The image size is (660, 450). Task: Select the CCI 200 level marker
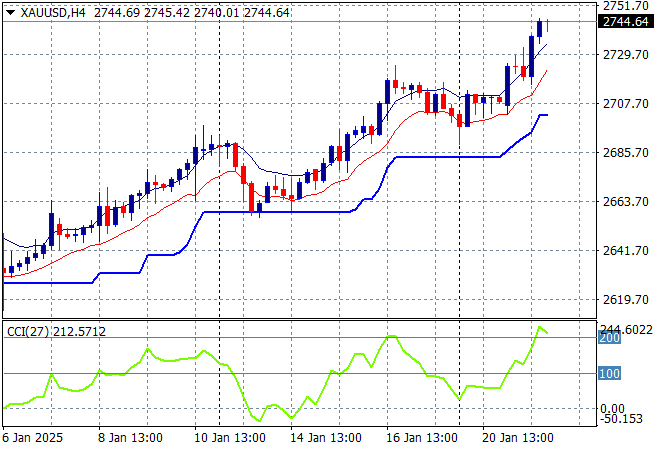point(609,338)
